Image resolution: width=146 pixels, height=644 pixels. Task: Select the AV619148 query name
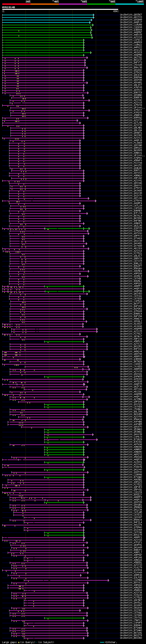point(8,8)
